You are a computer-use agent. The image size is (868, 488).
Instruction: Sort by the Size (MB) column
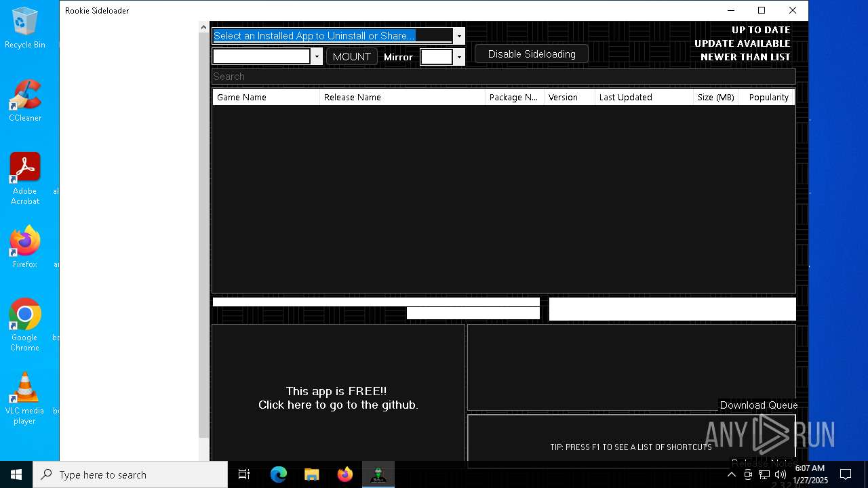click(x=716, y=97)
